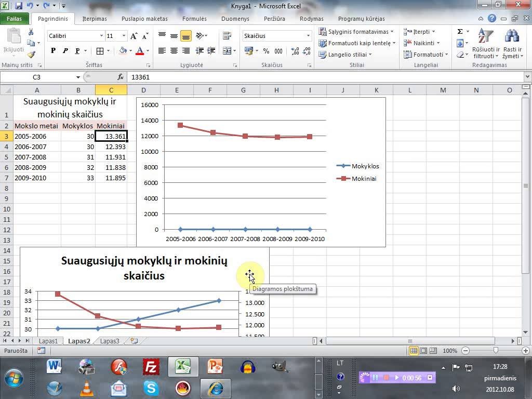Open Sąlyginis formatavimas dropdown

(x=356, y=32)
